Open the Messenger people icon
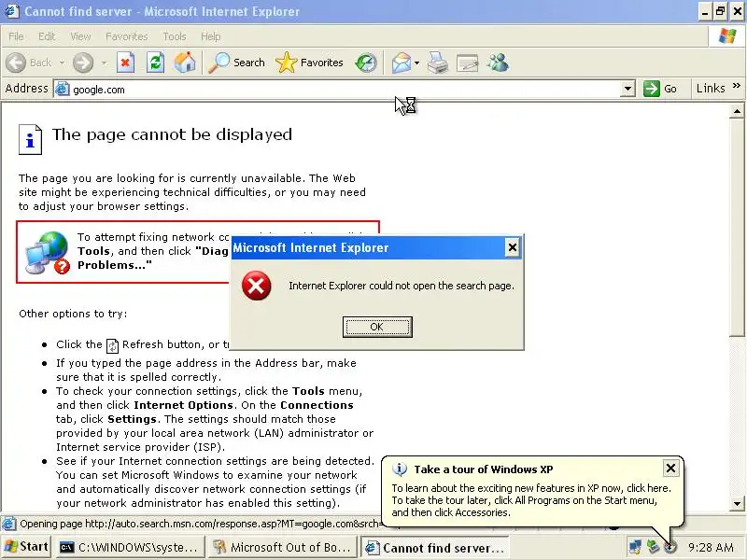The image size is (747, 560). coord(498,63)
